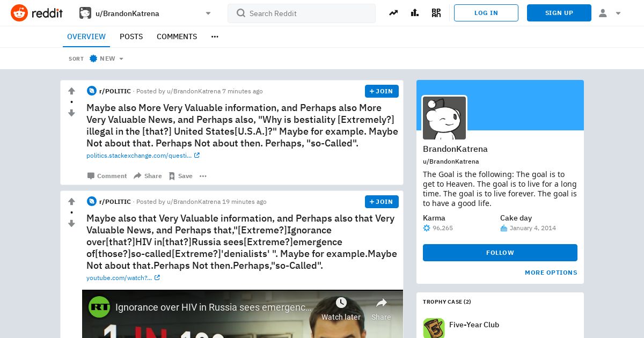Screen dimensions: 644x338
Task: Open r/POLITIC link on second post
Action: [x=115, y=202]
